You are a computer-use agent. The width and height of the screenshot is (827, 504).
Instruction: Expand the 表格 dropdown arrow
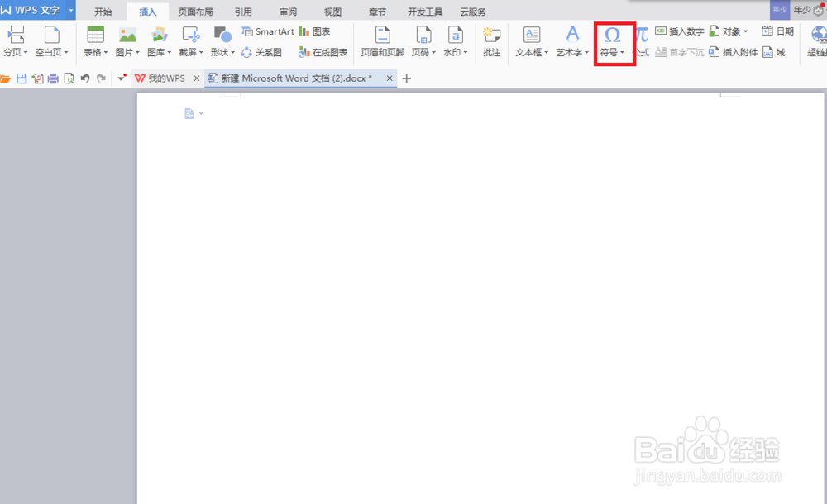pos(106,52)
